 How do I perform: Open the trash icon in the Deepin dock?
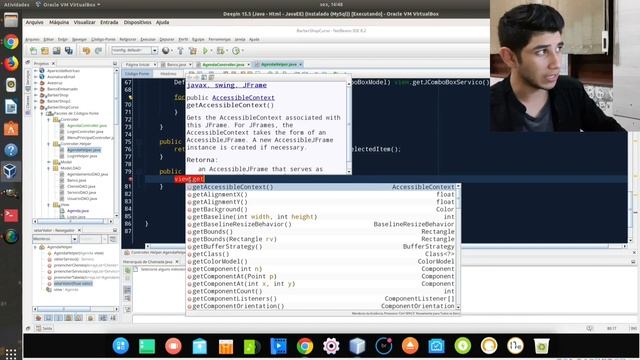[x=542, y=346]
